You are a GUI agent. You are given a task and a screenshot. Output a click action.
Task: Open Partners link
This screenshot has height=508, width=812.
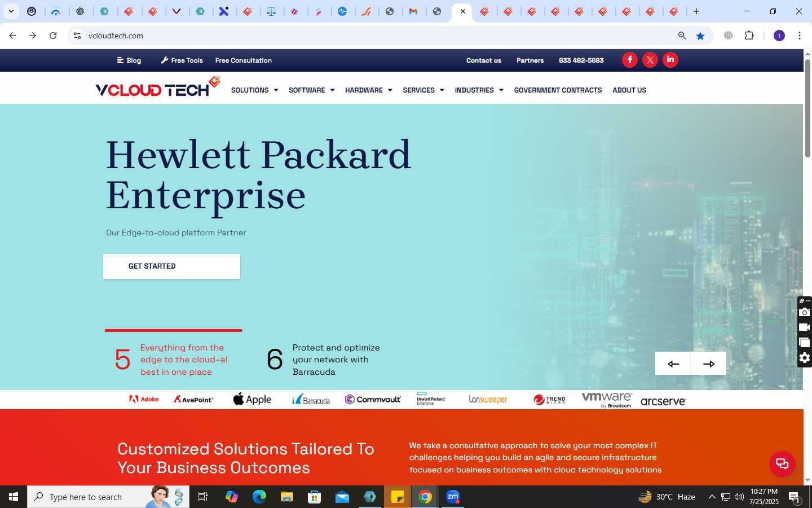point(530,60)
